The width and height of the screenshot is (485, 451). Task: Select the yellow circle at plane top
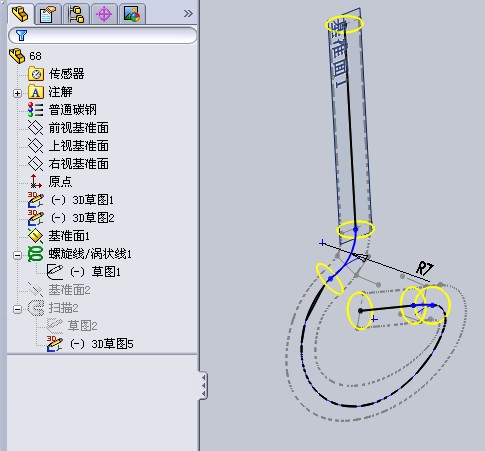coord(344,24)
